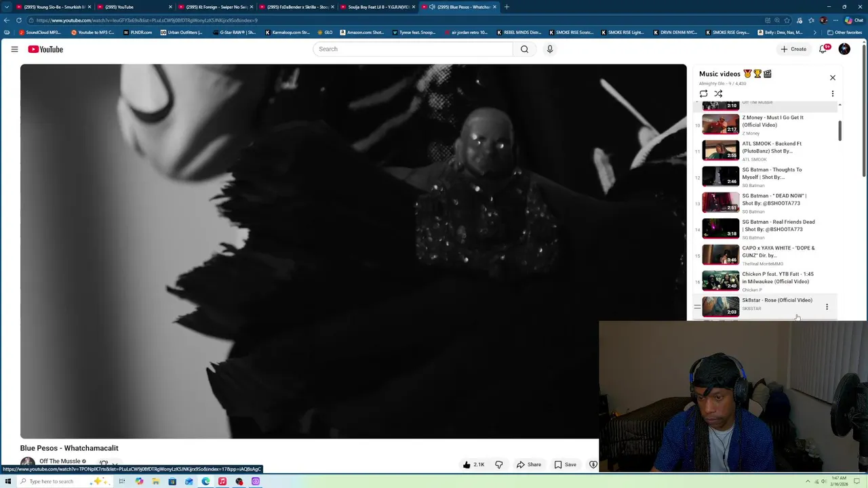Open Edge Copilot Chat button
868x488 pixels.
click(x=853, y=20)
